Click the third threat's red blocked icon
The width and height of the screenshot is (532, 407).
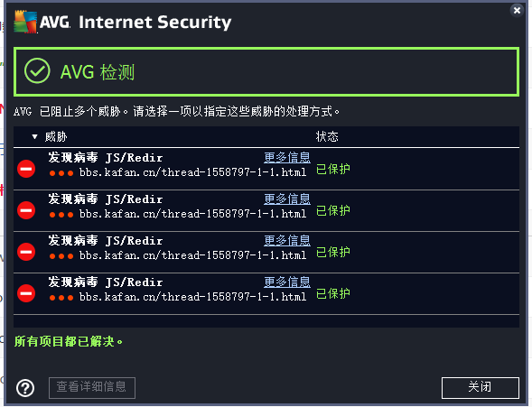[x=26, y=252]
